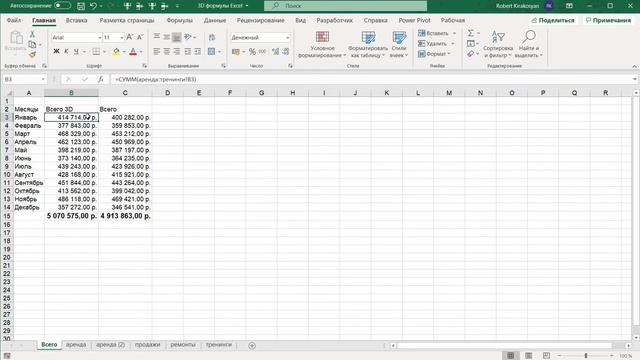
Task: Align text to top of cell
Action: 157,37
